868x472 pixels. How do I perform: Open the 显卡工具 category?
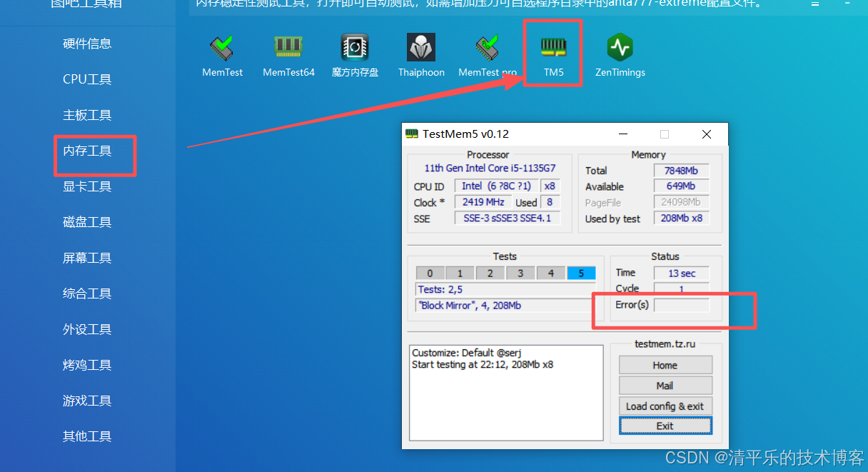click(87, 186)
